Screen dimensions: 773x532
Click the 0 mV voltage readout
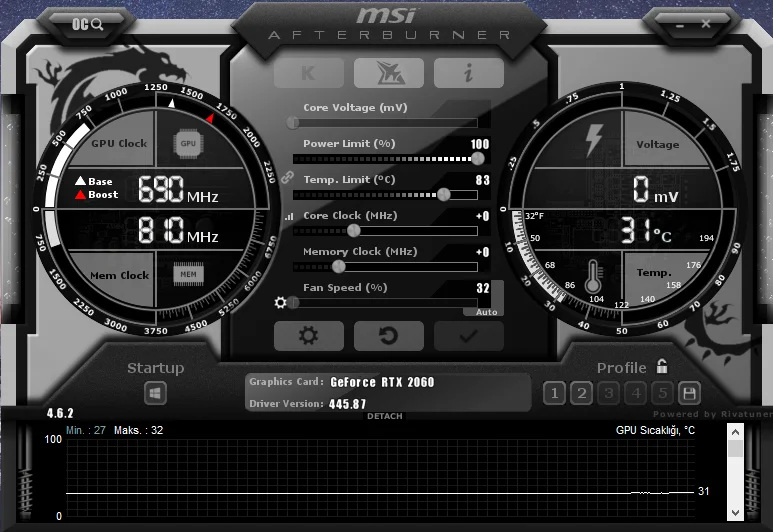pyautogui.click(x=656, y=189)
